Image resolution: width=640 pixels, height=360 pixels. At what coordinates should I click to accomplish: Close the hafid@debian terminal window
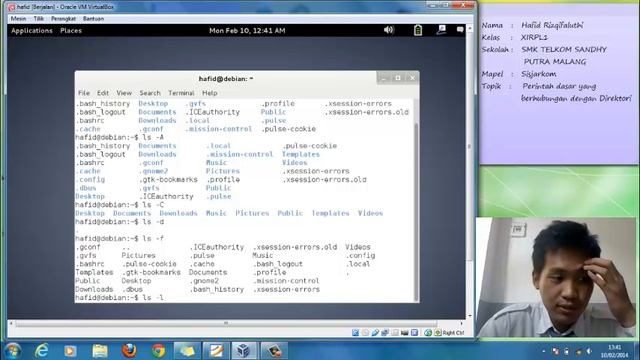412,78
